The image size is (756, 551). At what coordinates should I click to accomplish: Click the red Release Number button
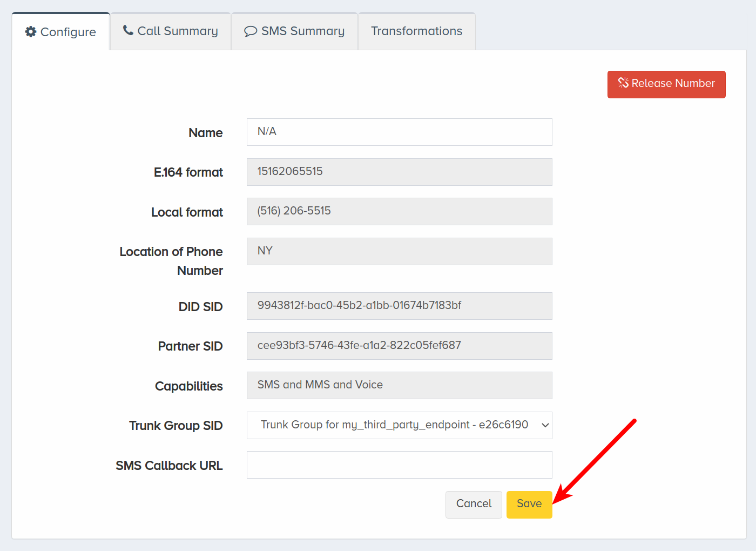pos(666,84)
